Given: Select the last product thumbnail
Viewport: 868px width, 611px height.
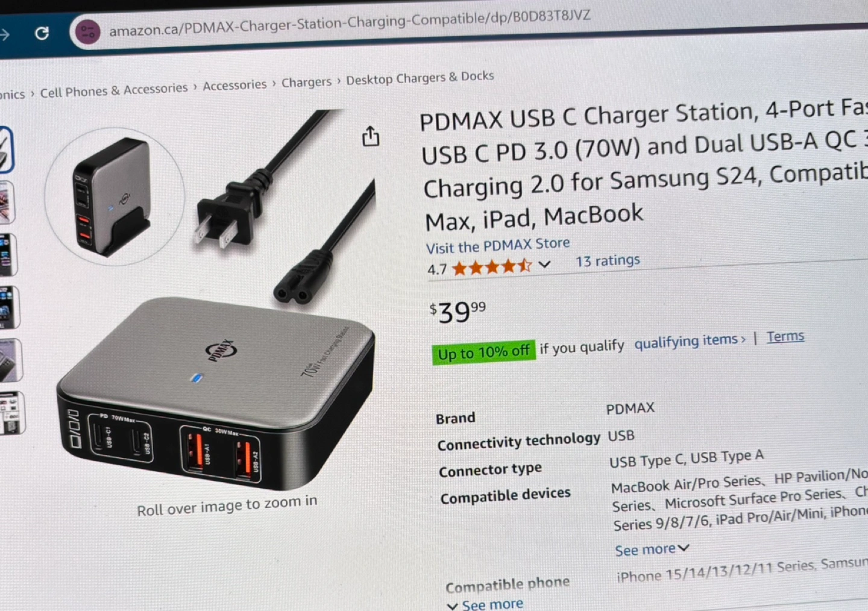Looking at the screenshot, I should click(11, 413).
